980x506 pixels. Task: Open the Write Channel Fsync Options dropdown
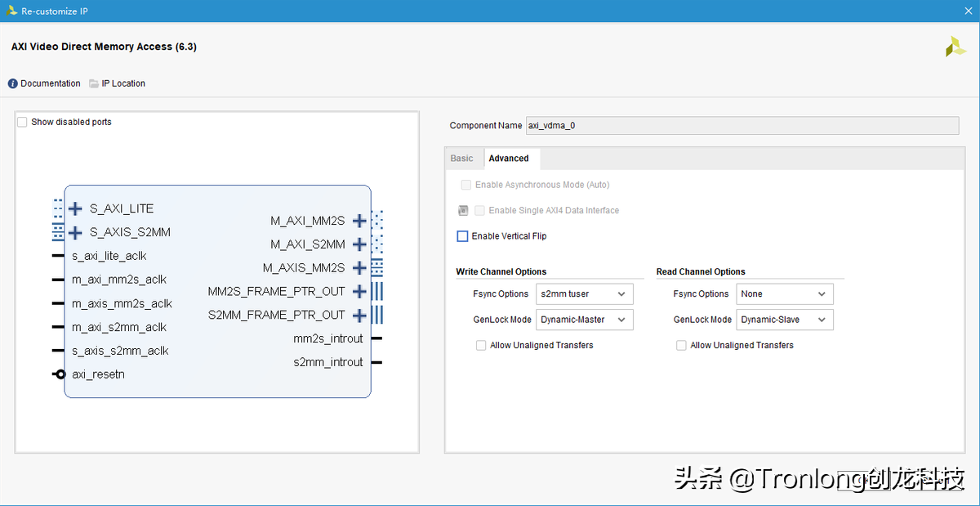pyautogui.click(x=584, y=293)
